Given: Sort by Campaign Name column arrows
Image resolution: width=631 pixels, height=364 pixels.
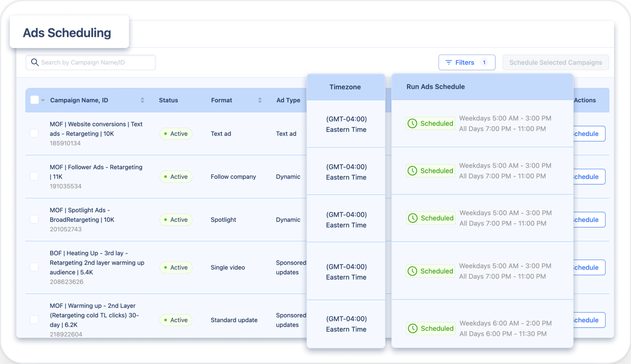Looking at the screenshot, I should coord(142,100).
